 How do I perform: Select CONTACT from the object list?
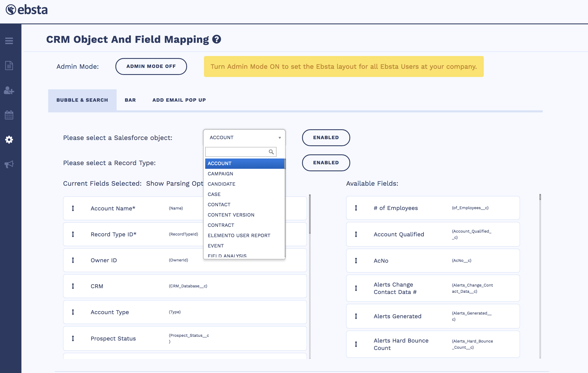click(219, 204)
